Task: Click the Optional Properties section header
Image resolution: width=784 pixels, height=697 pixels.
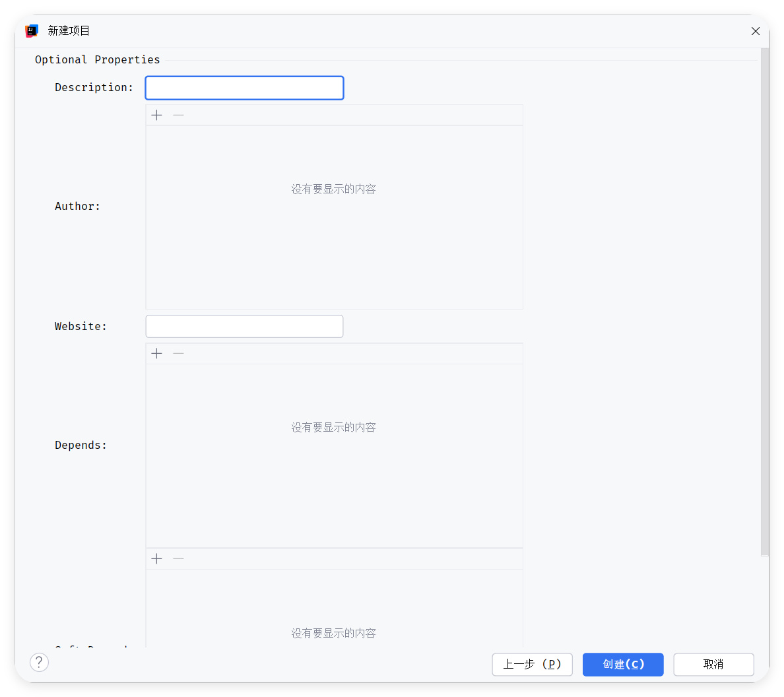Action: [x=98, y=60]
